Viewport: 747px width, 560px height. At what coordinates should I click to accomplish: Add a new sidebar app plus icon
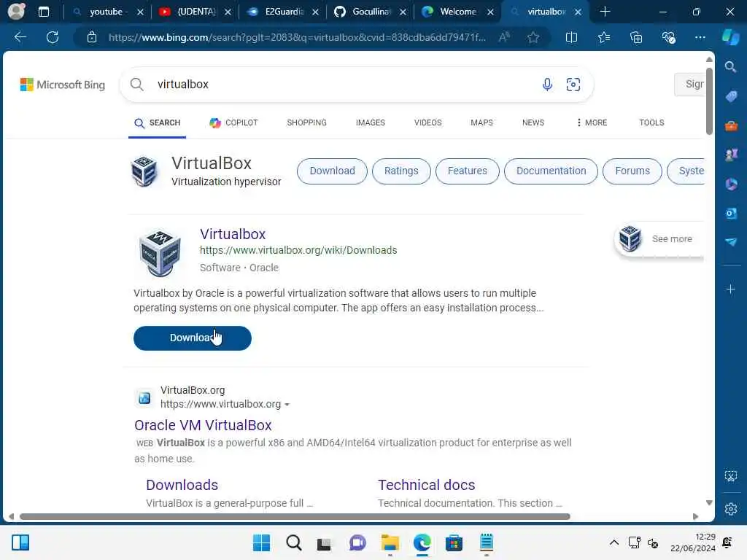coord(730,289)
